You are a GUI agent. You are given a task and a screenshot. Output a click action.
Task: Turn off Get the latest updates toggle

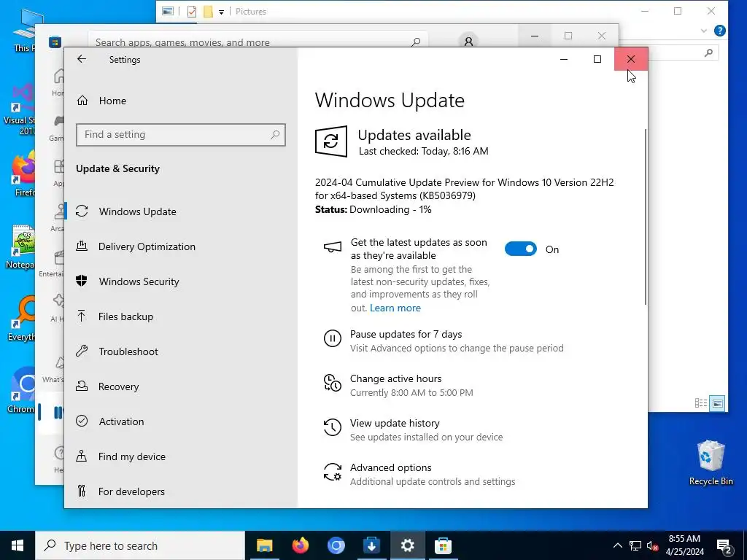click(521, 249)
